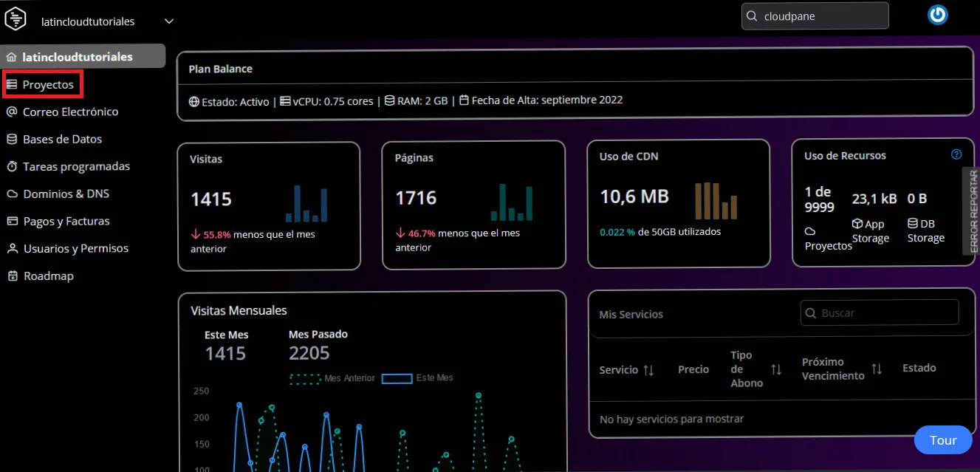The image size is (980, 472).
Task: Click the LatinCloud logo icon
Action: [x=15, y=18]
